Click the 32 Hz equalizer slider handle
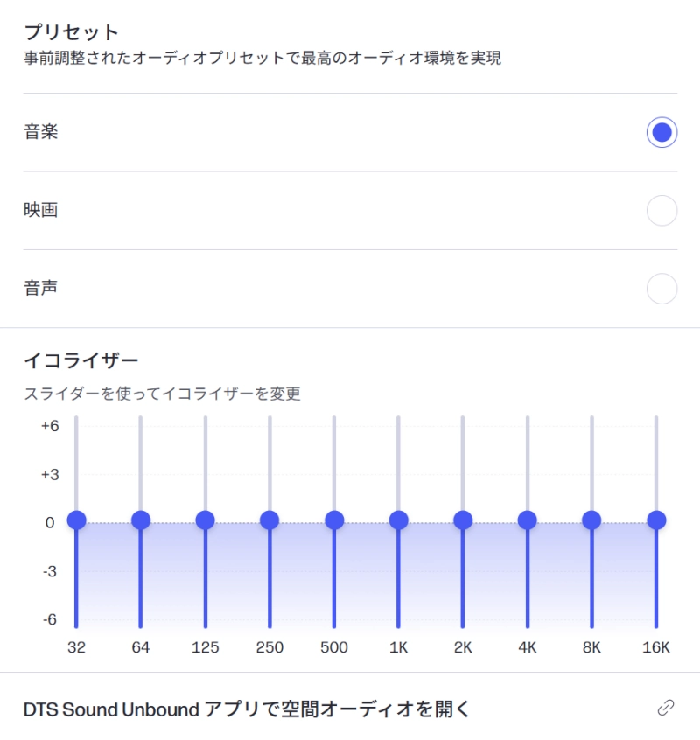 click(x=76, y=520)
